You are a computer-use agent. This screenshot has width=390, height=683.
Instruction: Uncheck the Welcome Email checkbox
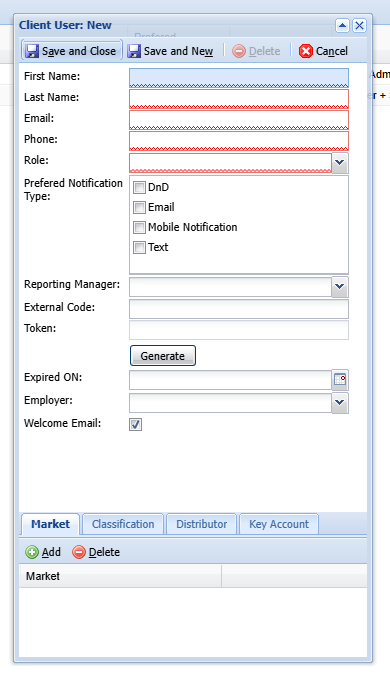click(x=136, y=424)
